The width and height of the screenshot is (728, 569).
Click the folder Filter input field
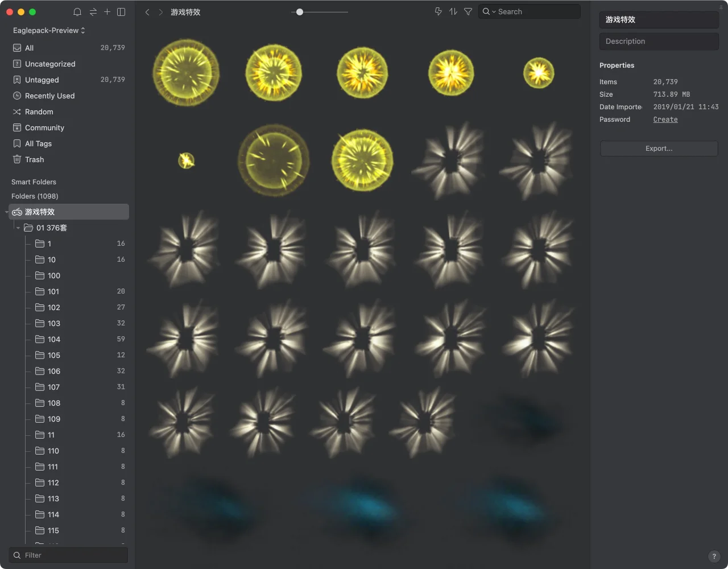click(68, 555)
